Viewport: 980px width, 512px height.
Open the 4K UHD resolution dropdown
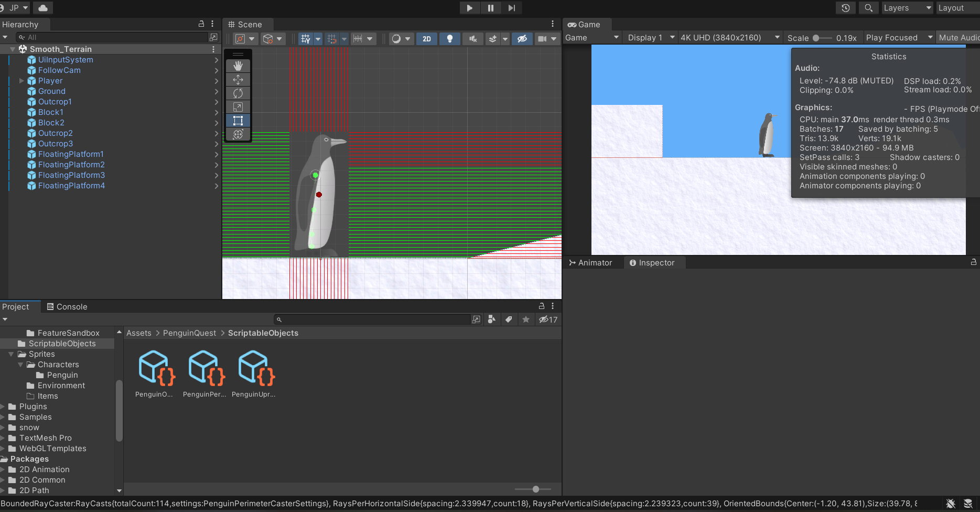tap(729, 38)
